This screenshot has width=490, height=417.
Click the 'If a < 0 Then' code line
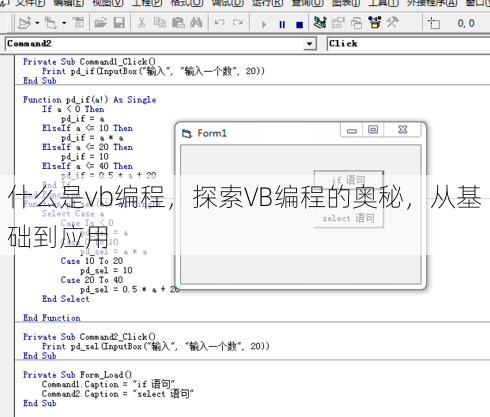pos(73,109)
